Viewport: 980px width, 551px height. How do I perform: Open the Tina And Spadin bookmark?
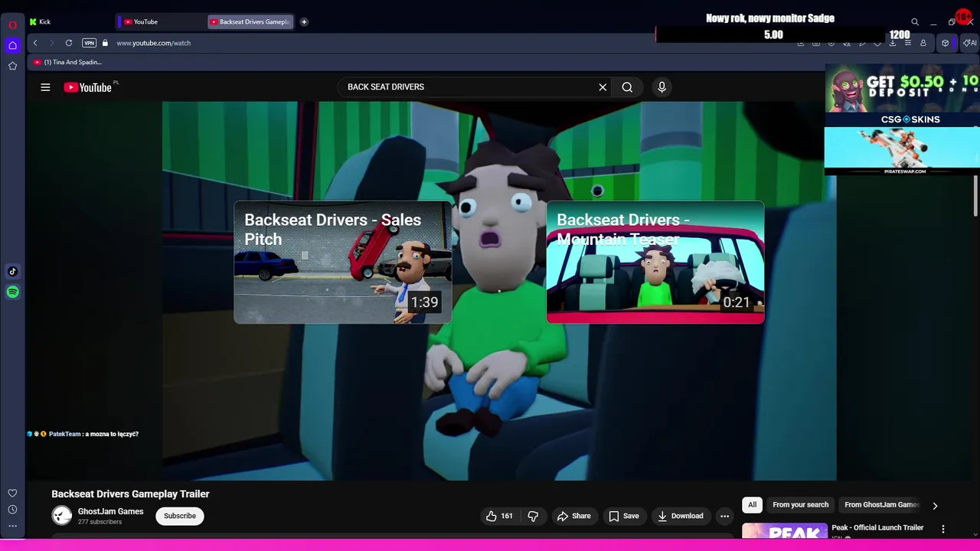[67, 62]
